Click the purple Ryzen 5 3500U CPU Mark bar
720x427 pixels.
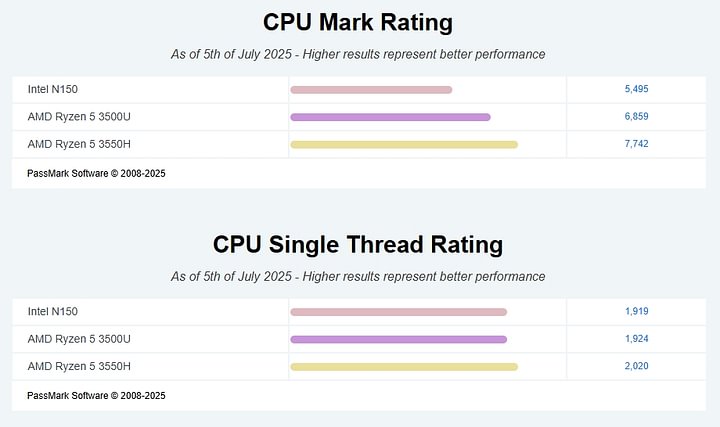coord(390,117)
